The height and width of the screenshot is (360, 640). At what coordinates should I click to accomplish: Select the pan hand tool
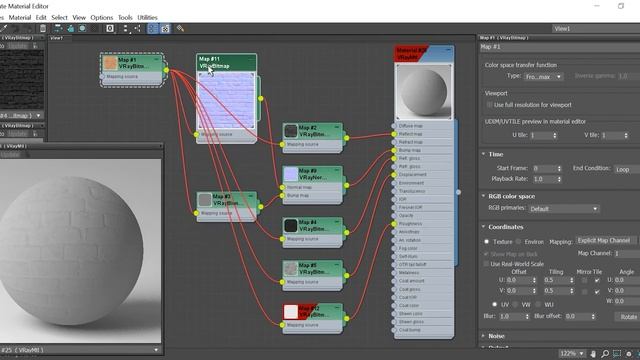coord(593,353)
